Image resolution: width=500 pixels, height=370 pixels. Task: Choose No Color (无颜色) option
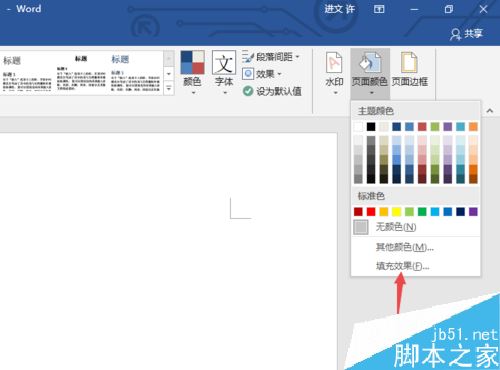click(416, 227)
